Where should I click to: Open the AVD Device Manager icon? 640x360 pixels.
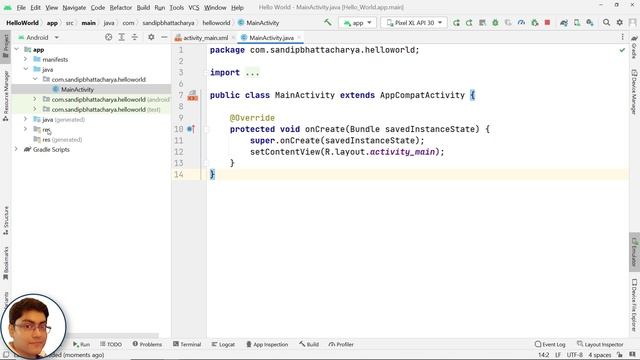pos(577,23)
